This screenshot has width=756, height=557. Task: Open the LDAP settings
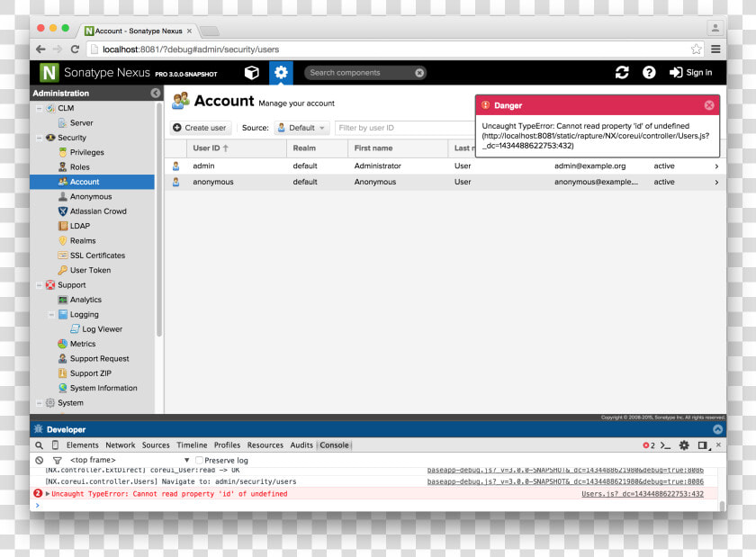coord(74,226)
